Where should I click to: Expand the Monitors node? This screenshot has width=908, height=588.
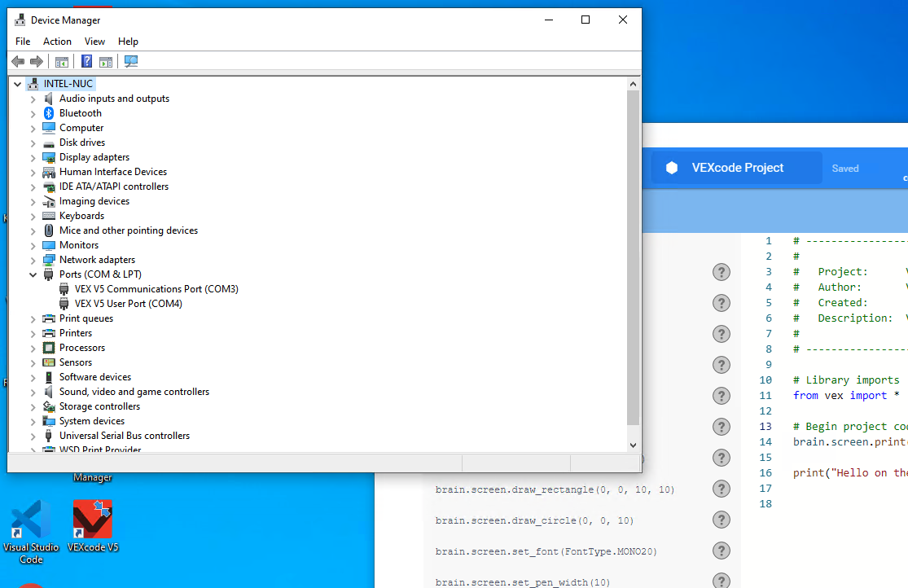[33, 246]
